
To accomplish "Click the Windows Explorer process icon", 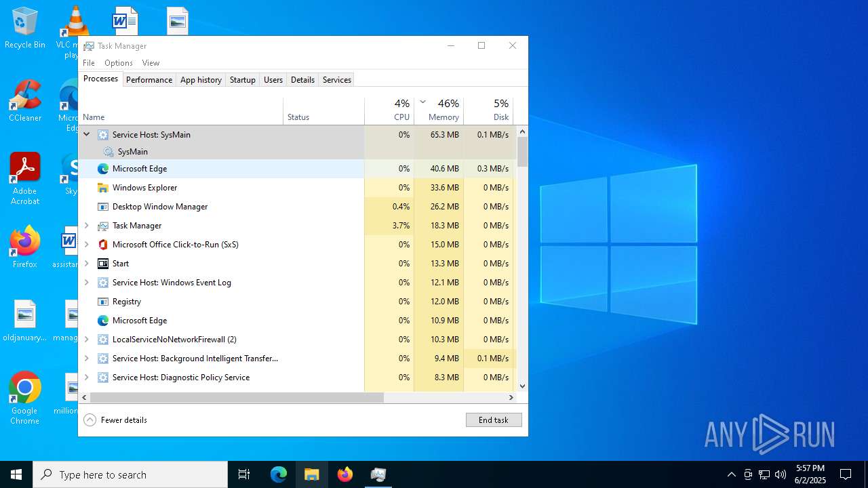I will (x=103, y=188).
